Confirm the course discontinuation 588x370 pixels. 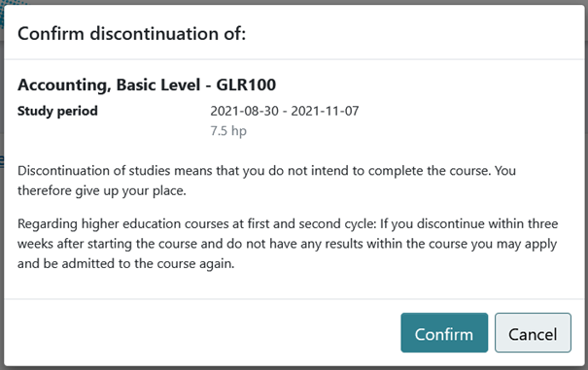[x=444, y=332]
